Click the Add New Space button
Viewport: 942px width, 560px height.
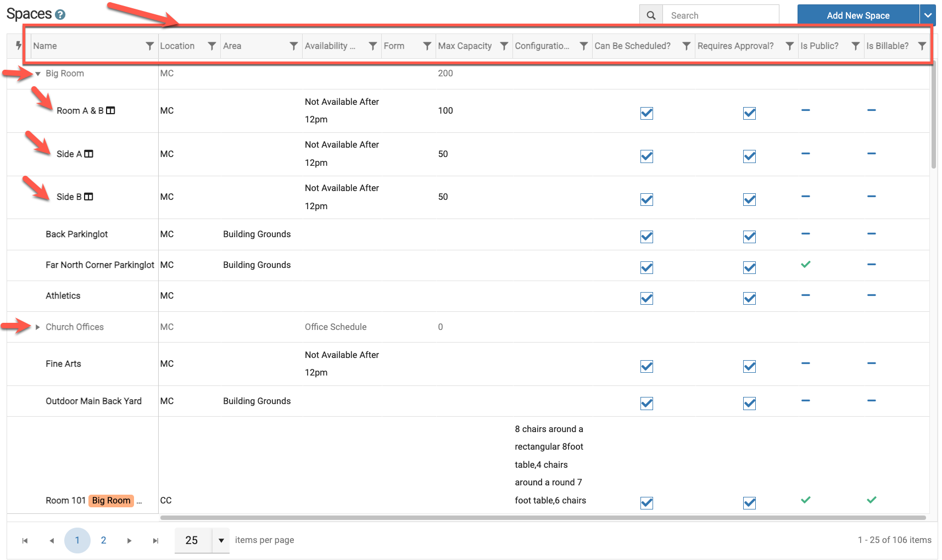859,15
